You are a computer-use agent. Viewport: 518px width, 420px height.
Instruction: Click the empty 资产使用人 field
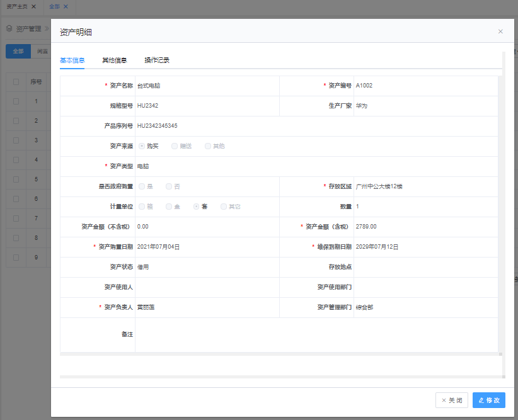(207, 287)
